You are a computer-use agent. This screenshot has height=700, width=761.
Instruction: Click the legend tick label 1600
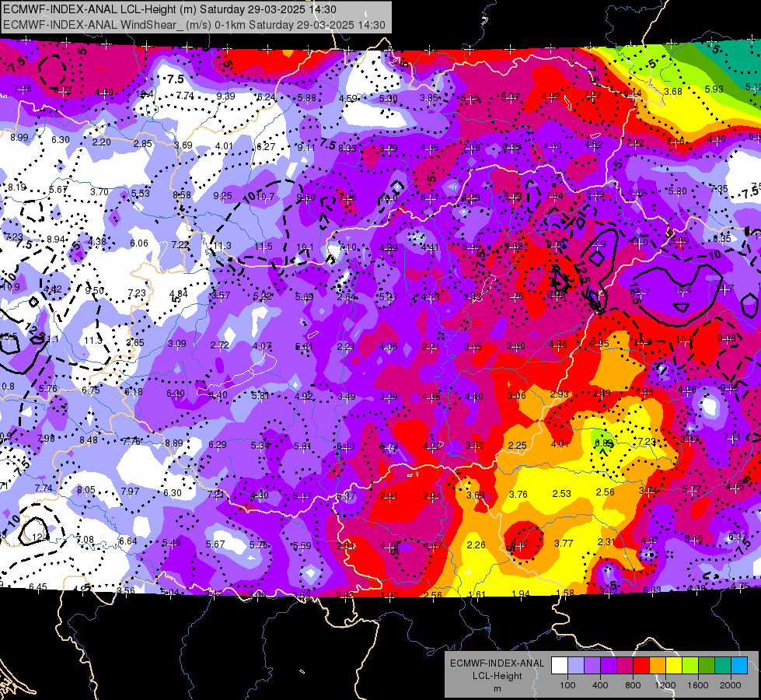[698, 685]
